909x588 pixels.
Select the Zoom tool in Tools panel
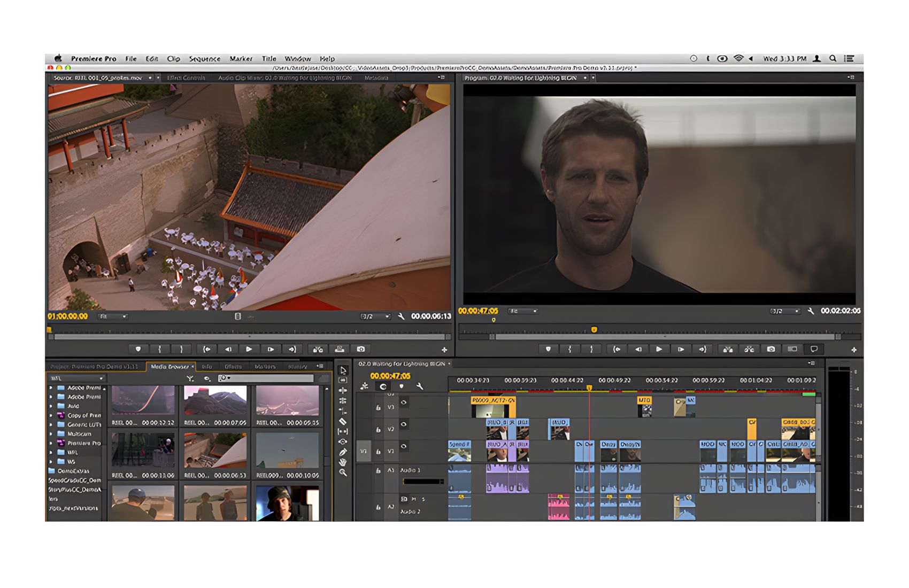(x=343, y=473)
